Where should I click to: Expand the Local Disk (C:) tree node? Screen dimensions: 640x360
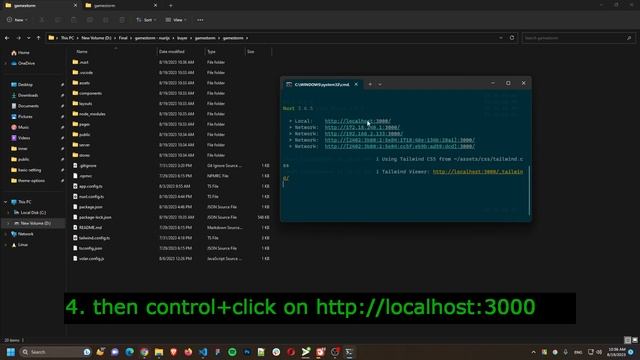tap(9, 213)
